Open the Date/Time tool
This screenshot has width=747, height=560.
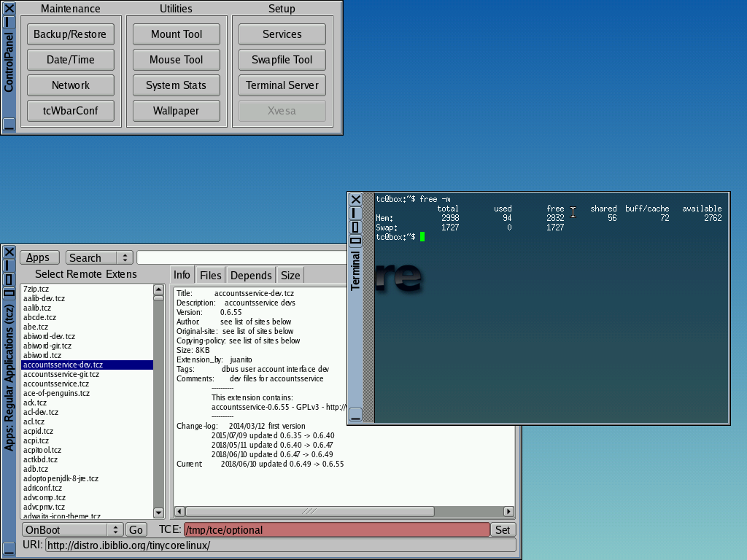(70, 60)
